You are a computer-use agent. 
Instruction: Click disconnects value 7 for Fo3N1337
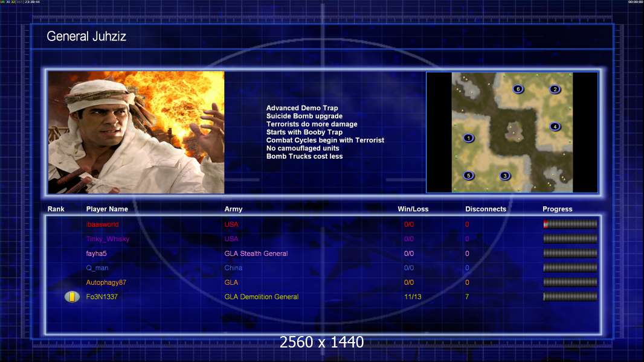(467, 297)
